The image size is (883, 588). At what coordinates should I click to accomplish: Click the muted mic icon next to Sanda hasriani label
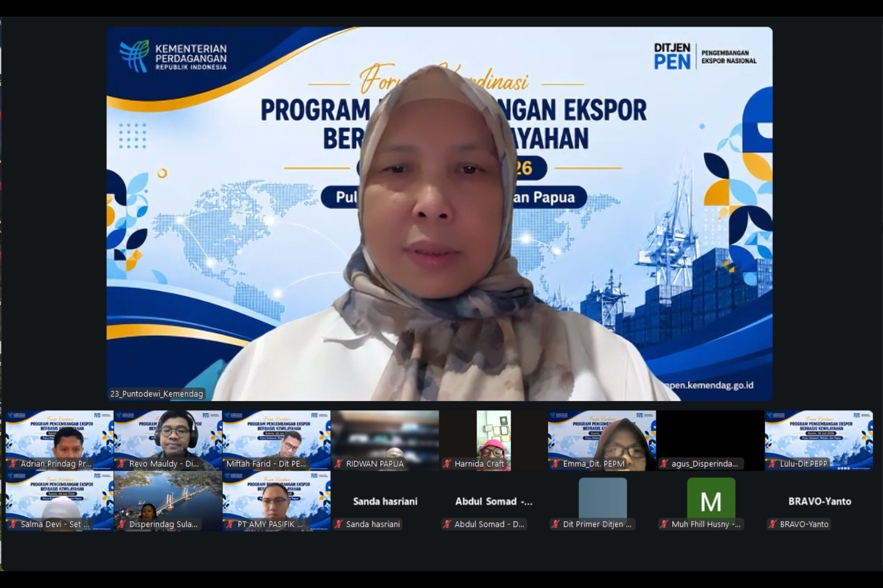point(338,524)
